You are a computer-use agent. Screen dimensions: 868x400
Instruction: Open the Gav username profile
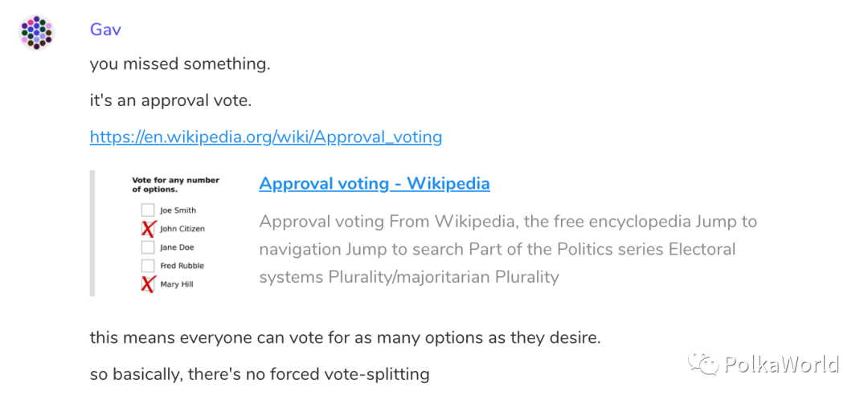coord(105,30)
